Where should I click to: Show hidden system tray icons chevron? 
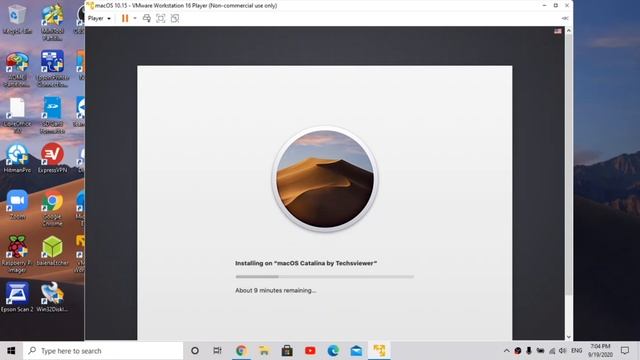(x=507, y=351)
